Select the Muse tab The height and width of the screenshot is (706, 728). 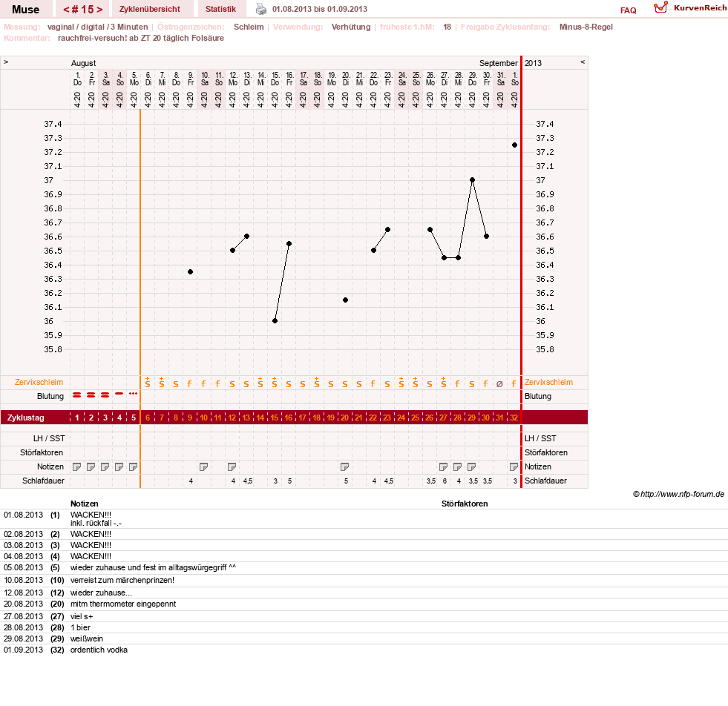click(25, 10)
